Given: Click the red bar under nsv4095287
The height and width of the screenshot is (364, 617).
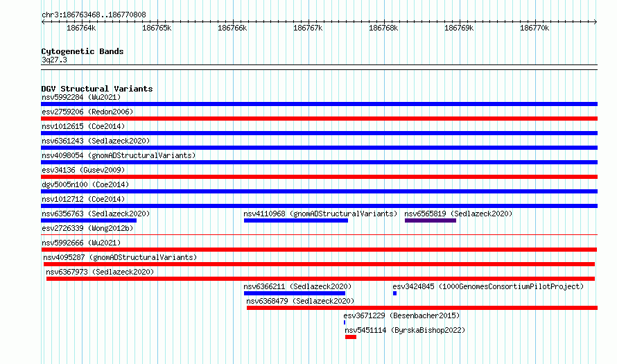Looking at the screenshot, I should click(x=319, y=264).
